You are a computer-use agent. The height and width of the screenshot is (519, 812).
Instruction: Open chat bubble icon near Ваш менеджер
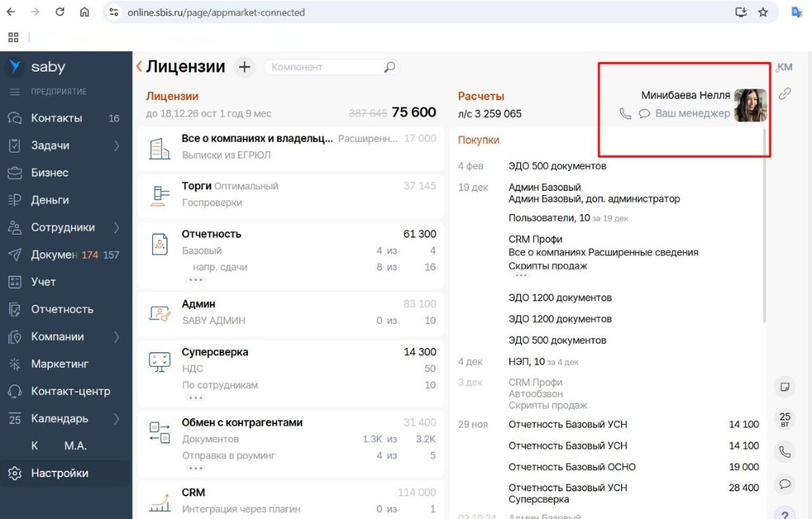644,114
